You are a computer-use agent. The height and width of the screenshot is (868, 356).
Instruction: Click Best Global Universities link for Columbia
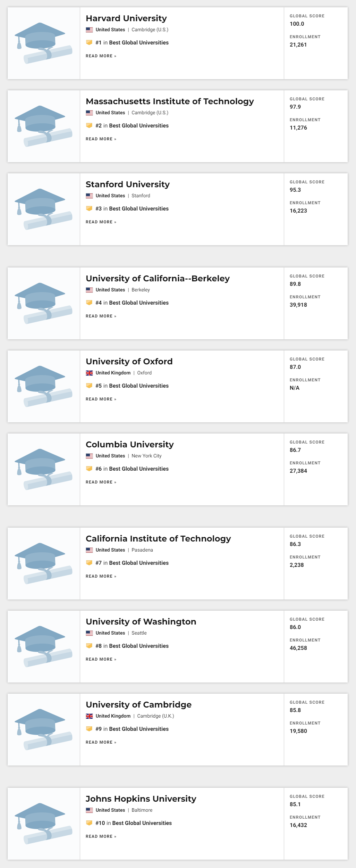[139, 469]
